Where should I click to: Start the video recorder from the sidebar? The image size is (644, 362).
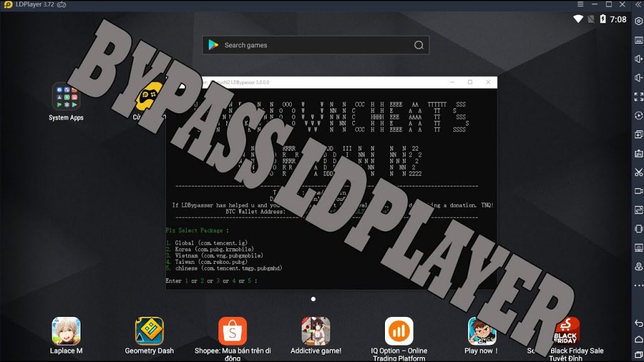tap(639, 191)
